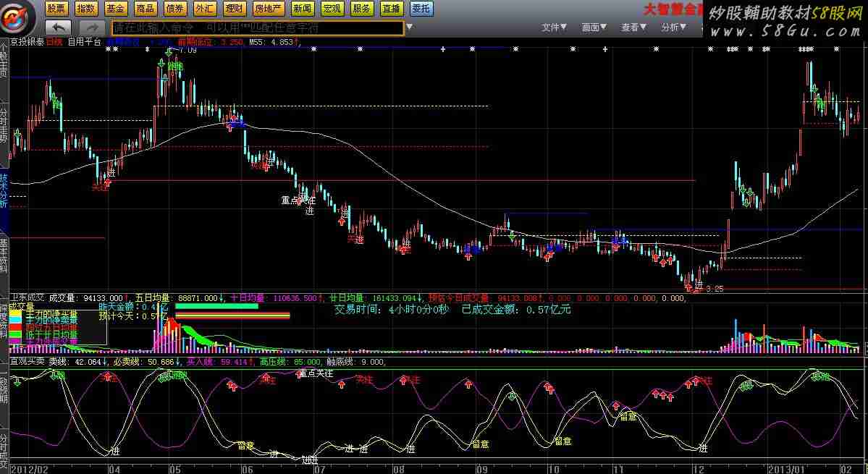Click the 卫东成交 volume indicator title
Viewport: 868px width, 474px height.
[28, 299]
